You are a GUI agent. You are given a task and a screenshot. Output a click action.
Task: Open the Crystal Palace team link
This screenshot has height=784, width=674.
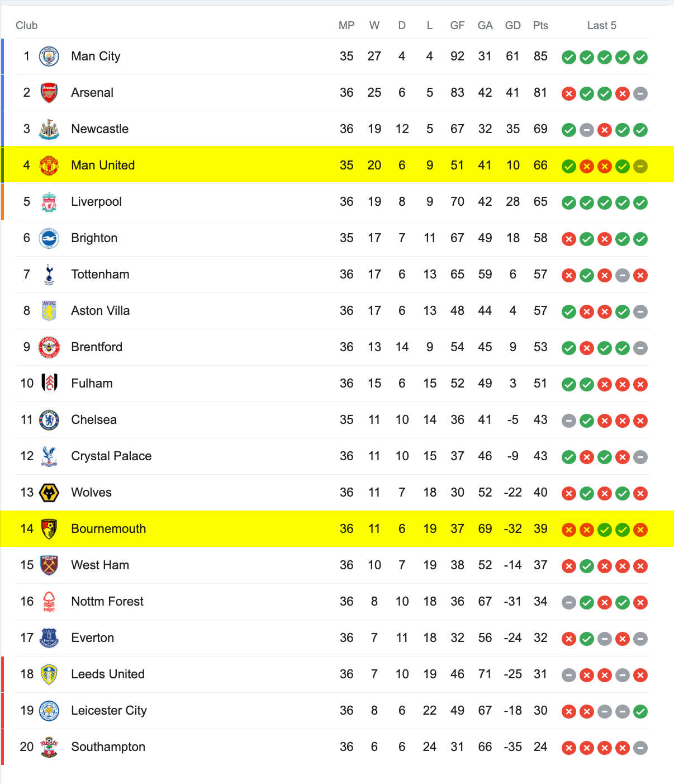pos(111,456)
